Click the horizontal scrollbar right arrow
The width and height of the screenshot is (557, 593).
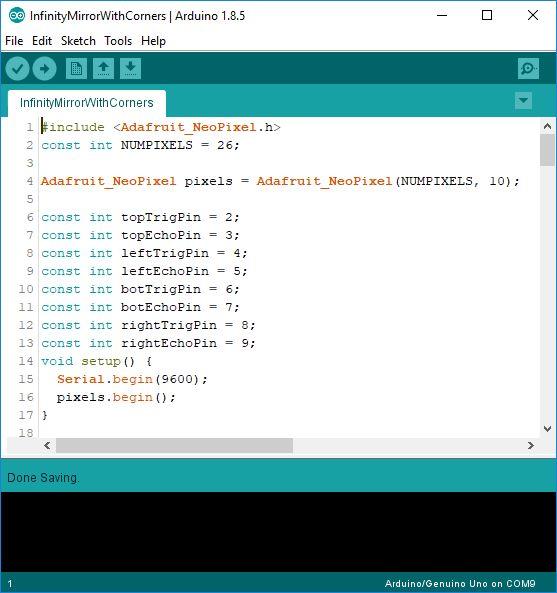tap(531, 446)
